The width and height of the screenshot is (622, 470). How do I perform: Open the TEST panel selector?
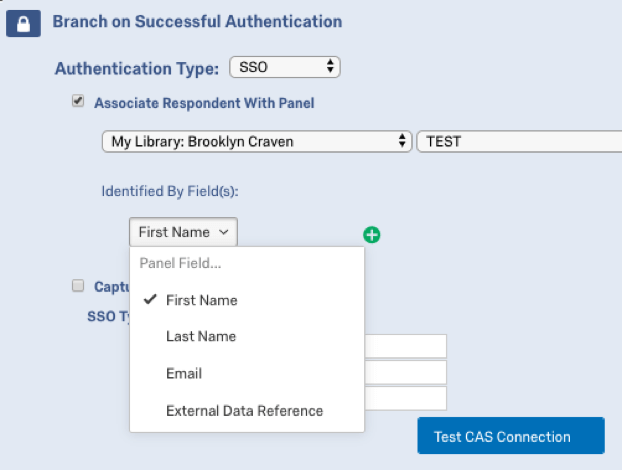coord(518,141)
